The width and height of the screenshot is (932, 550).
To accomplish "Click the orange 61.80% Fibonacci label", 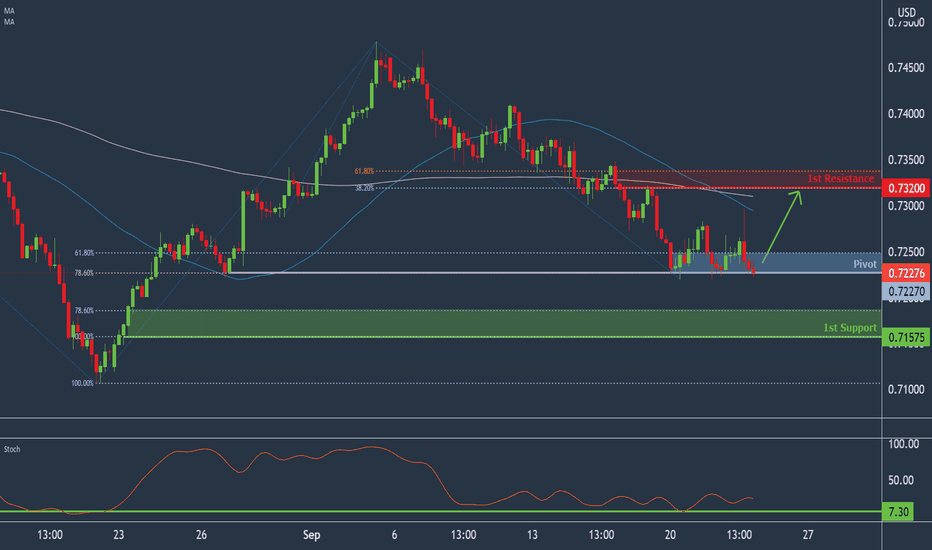I will point(364,171).
